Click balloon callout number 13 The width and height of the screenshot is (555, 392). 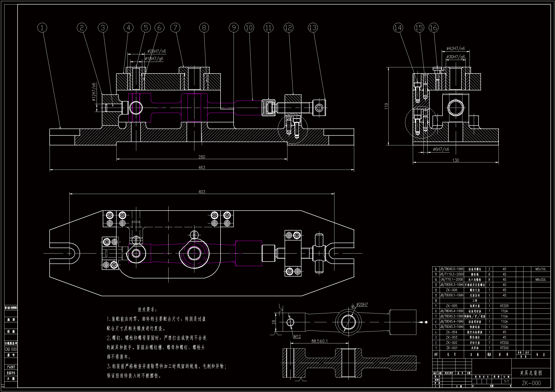313,28
